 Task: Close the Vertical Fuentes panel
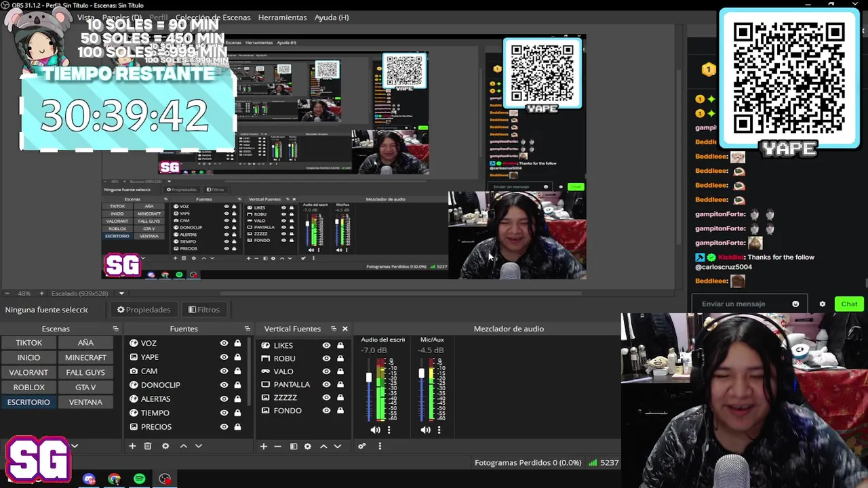[x=344, y=329]
